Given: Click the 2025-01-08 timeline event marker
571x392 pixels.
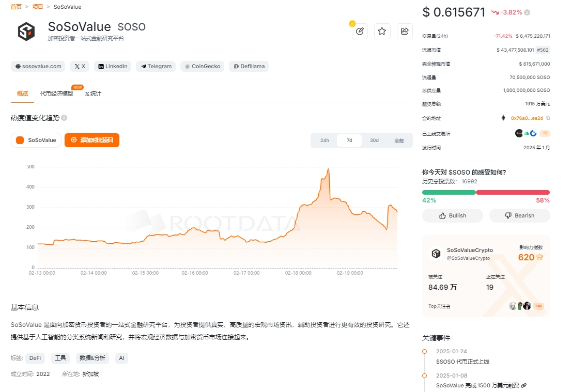Looking at the screenshot, I should tap(425, 375).
